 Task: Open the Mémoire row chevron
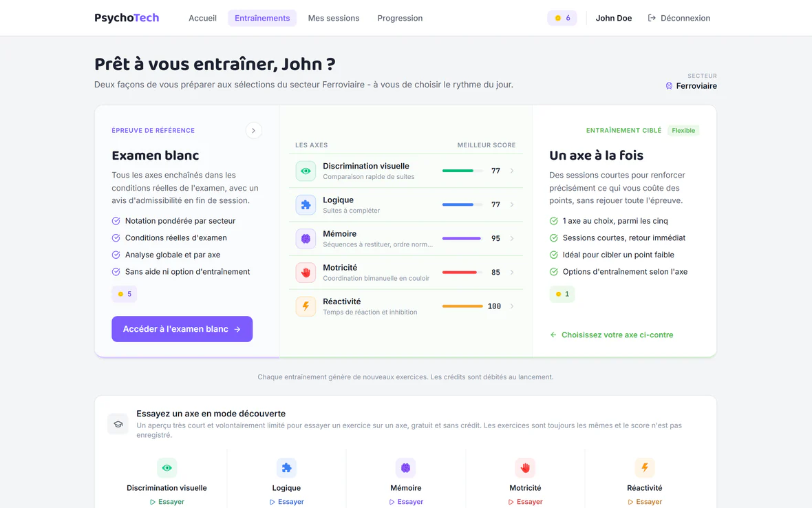[512, 239]
